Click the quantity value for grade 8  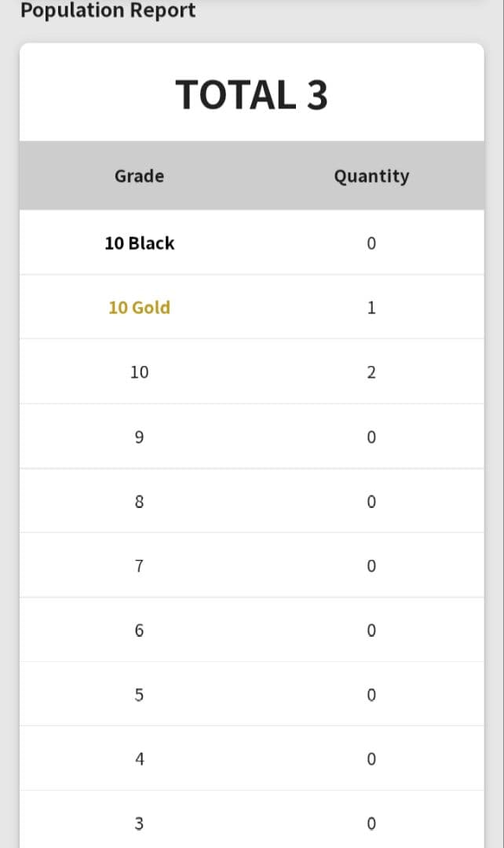pos(371,501)
